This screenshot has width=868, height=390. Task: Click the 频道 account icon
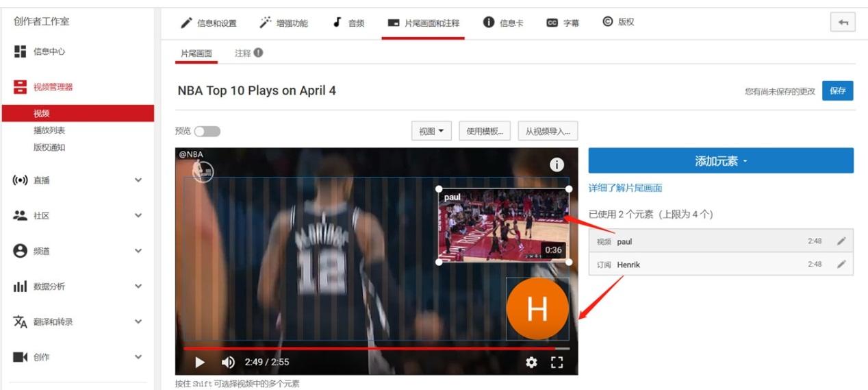(20, 251)
